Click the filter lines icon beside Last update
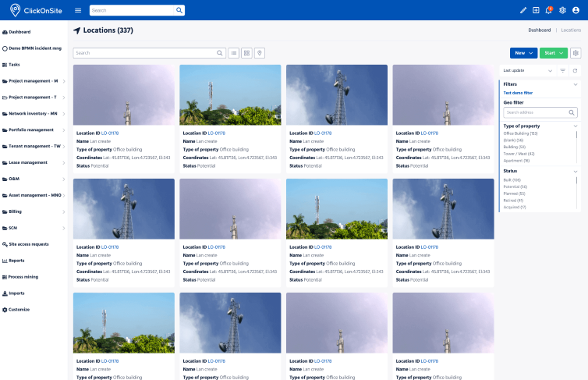588x380 pixels. point(562,70)
